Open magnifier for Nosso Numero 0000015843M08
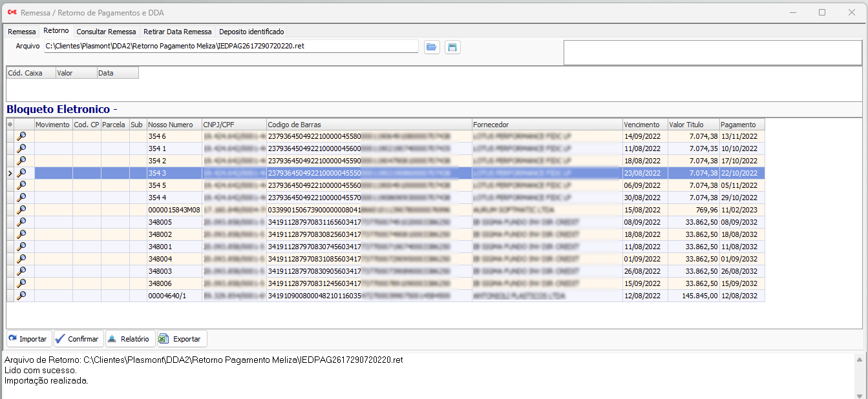868x399 pixels. [21, 210]
